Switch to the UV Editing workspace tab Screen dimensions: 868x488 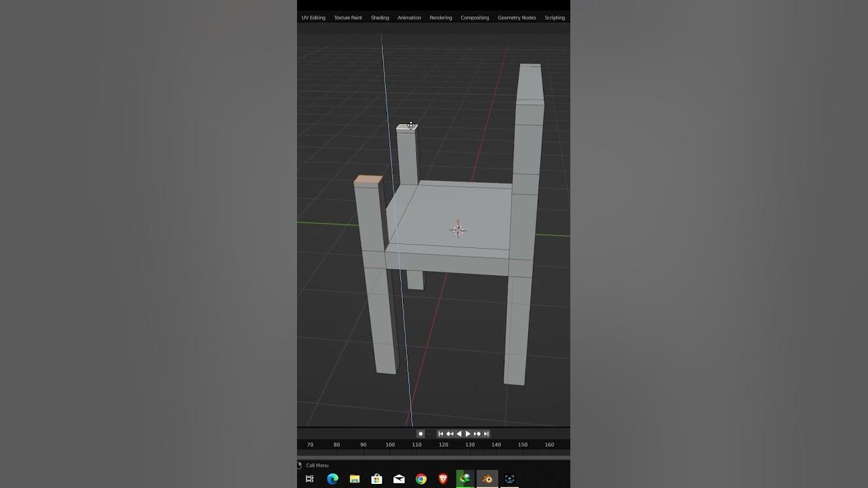click(x=313, y=18)
